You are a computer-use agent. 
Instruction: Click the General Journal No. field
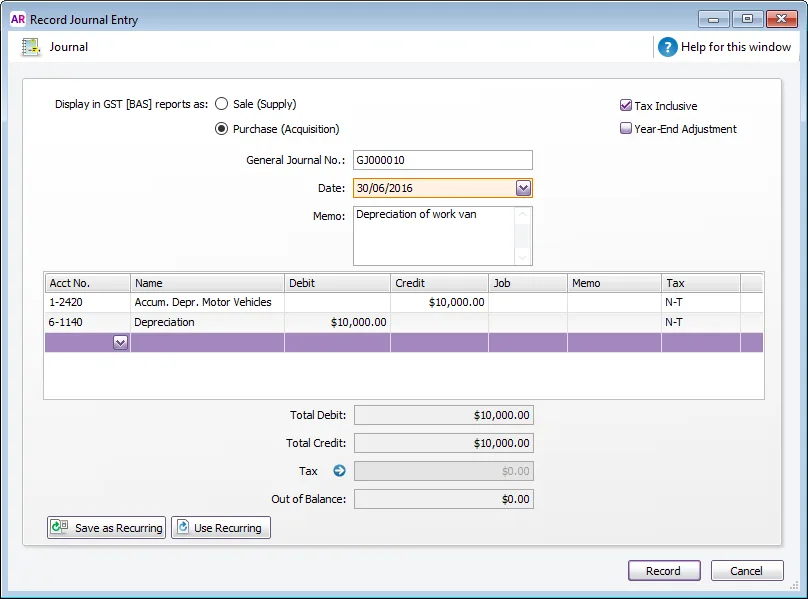coord(443,160)
